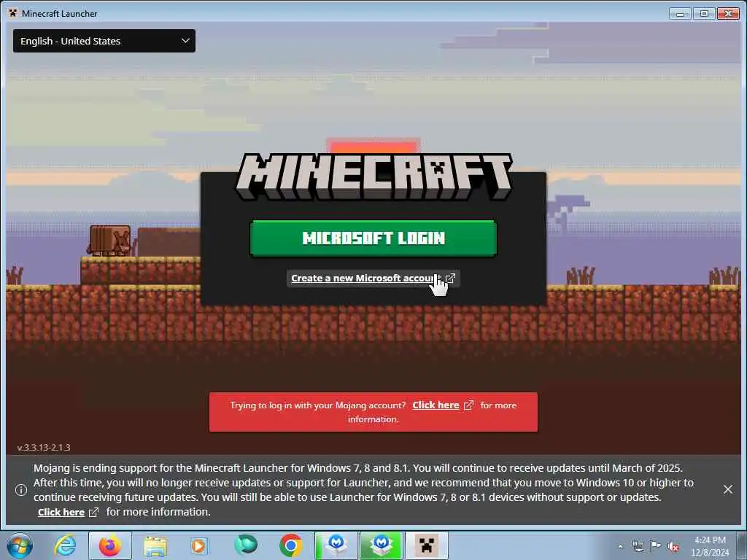
Task: Click the Minecraft Launcher title bar icon
Action: (x=13, y=13)
